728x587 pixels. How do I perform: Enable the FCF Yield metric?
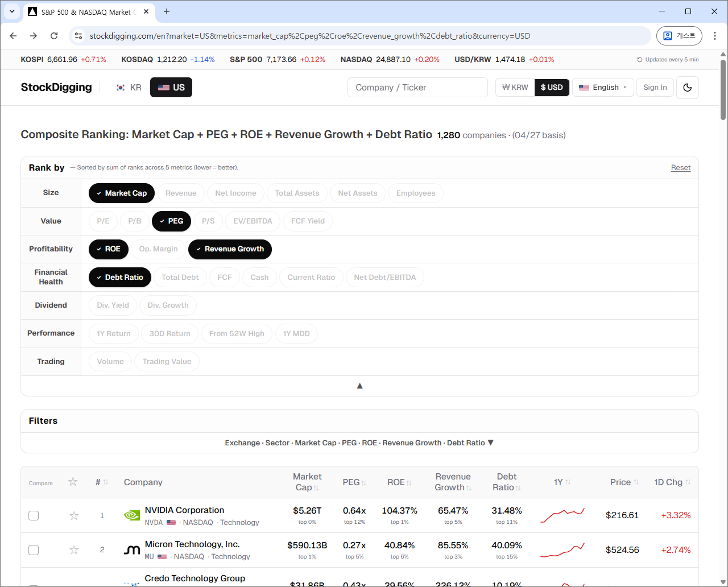(x=308, y=221)
